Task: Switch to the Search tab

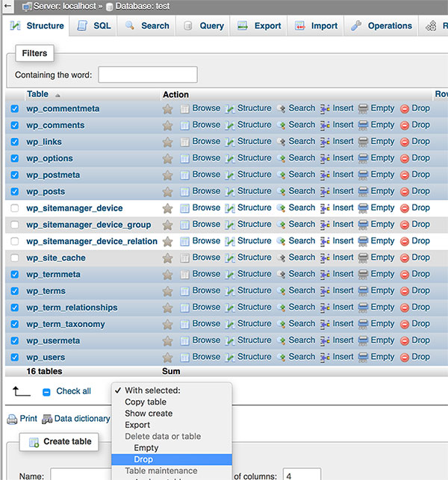Action: [x=146, y=25]
